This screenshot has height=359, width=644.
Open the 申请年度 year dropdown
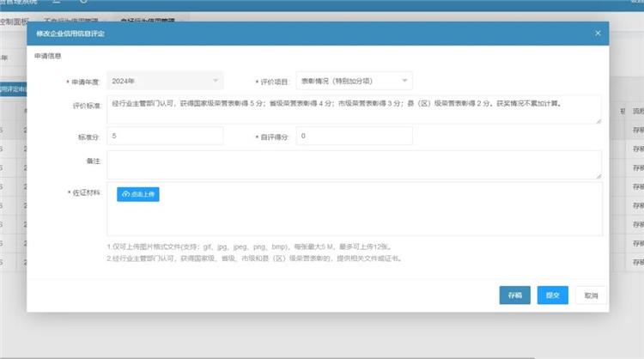[x=165, y=81]
